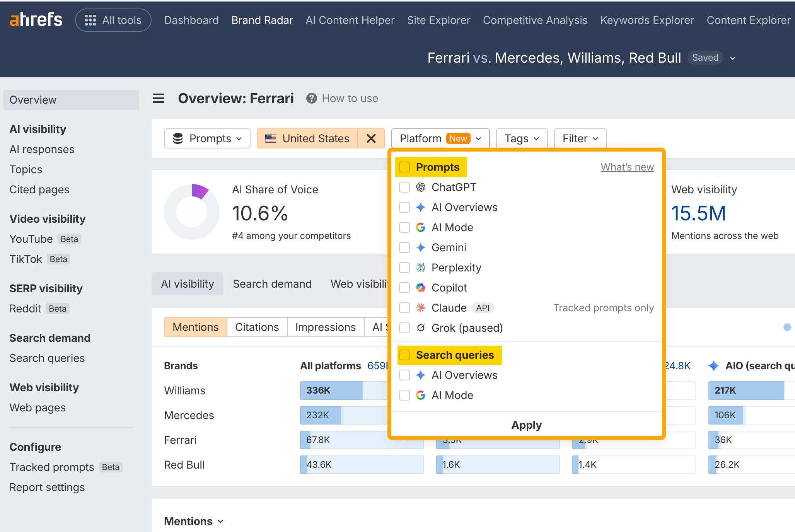Apply the platform selection
The width and height of the screenshot is (795, 532).
click(x=526, y=425)
